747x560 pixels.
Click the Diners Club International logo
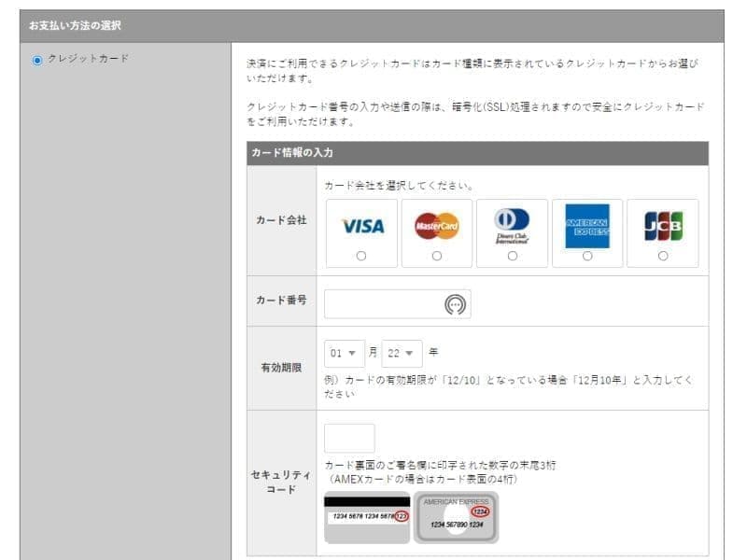pyautogui.click(x=511, y=224)
